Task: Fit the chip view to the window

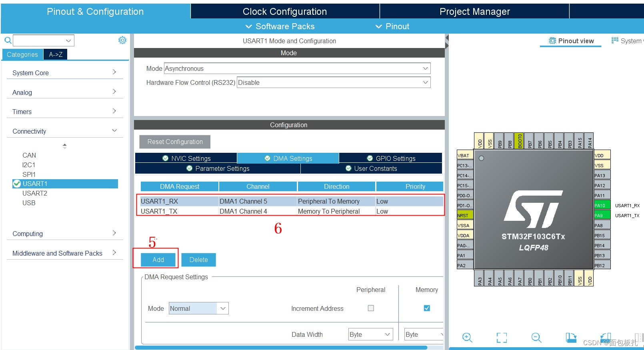Action: pyautogui.click(x=502, y=338)
